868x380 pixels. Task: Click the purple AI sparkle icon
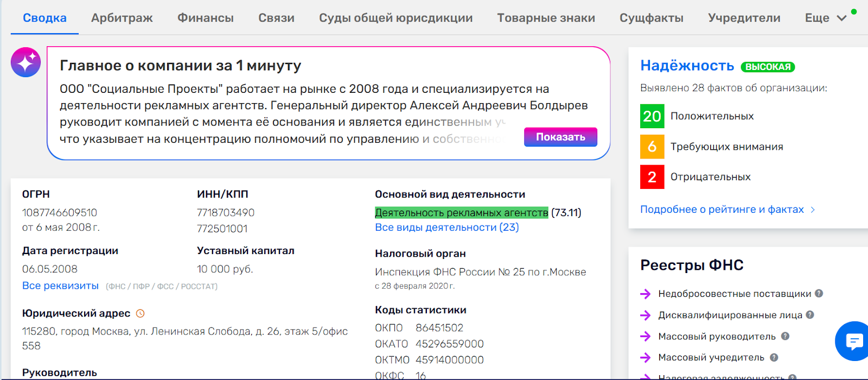point(25,62)
